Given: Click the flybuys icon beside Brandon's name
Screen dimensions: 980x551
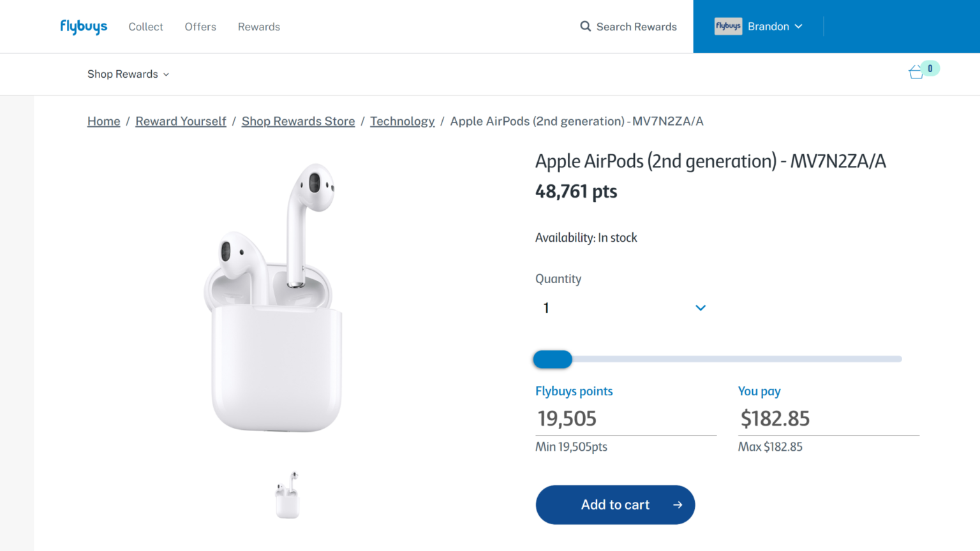Looking at the screenshot, I should click(728, 26).
